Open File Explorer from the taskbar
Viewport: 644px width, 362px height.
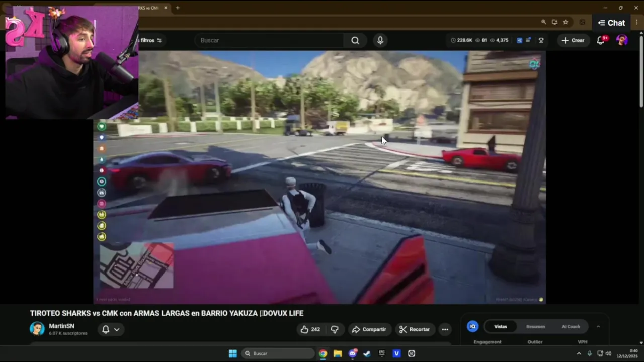pos(338,353)
